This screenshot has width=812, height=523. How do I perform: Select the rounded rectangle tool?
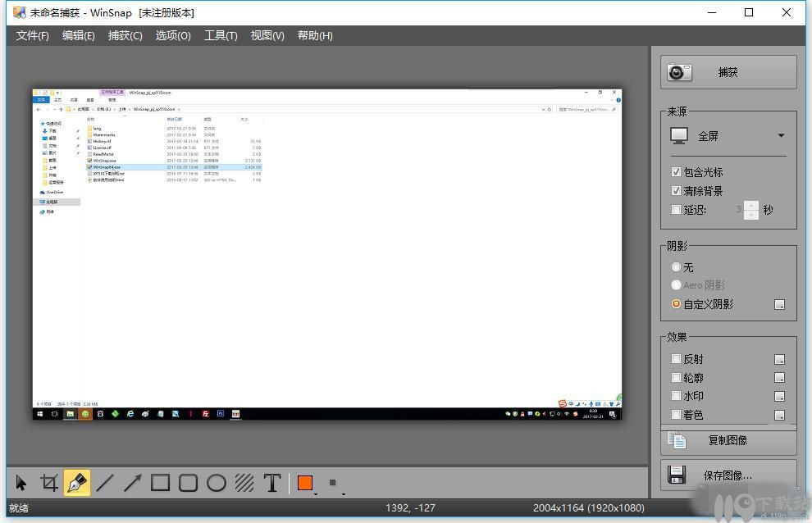click(x=188, y=483)
